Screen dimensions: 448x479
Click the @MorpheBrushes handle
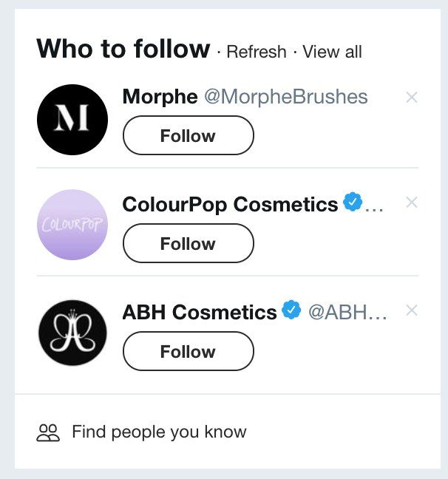click(285, 97)
